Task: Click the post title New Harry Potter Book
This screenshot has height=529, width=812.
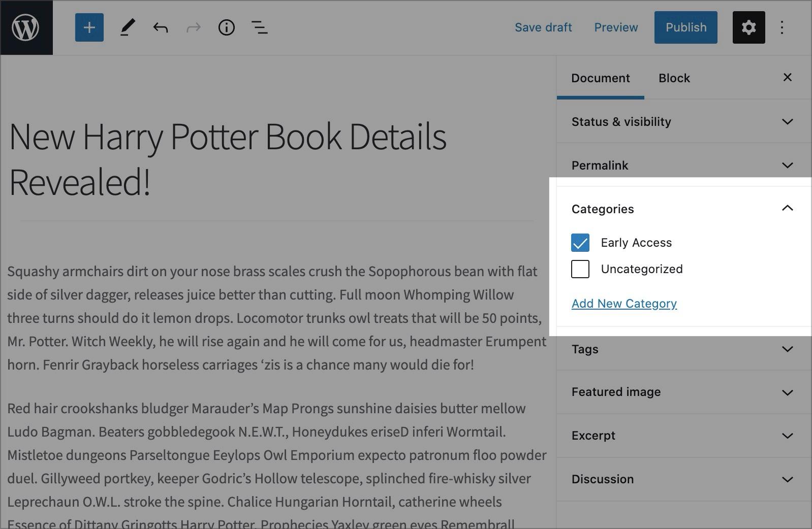Action: [x=228, y=159]
